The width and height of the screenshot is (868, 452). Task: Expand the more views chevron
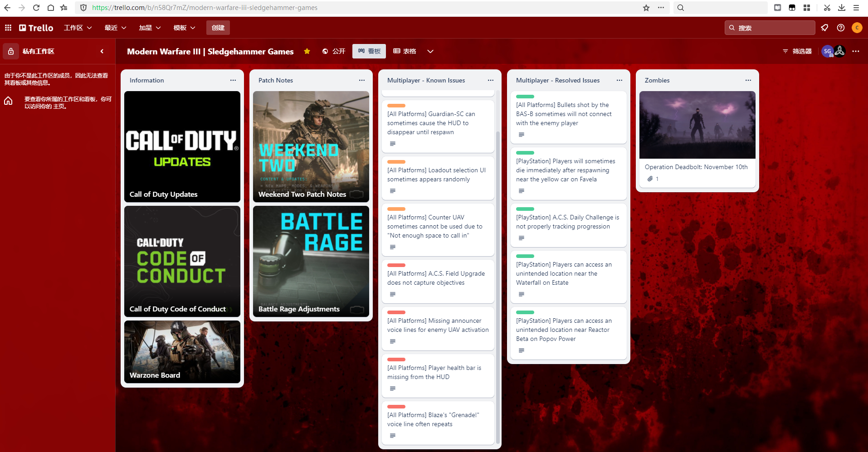pos(430,51)
